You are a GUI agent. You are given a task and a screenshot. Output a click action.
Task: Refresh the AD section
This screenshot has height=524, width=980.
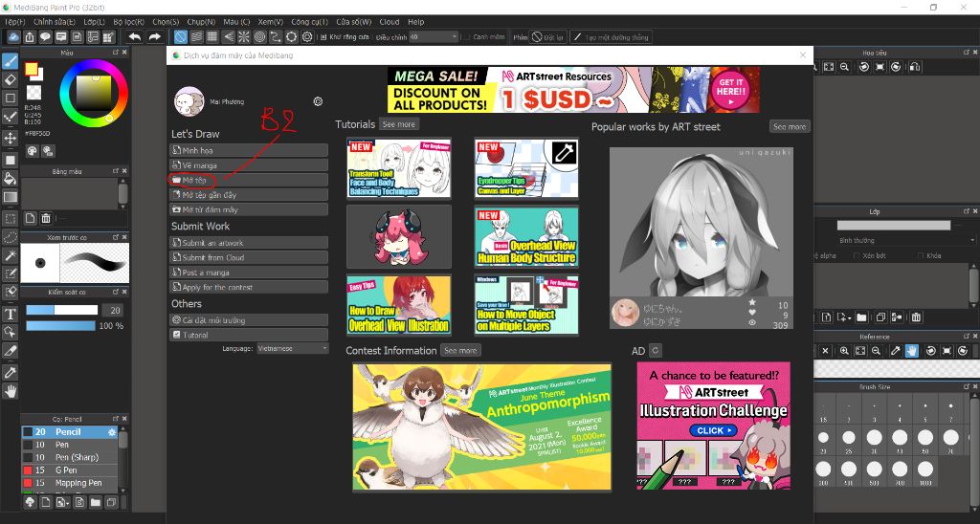point(655,350)
